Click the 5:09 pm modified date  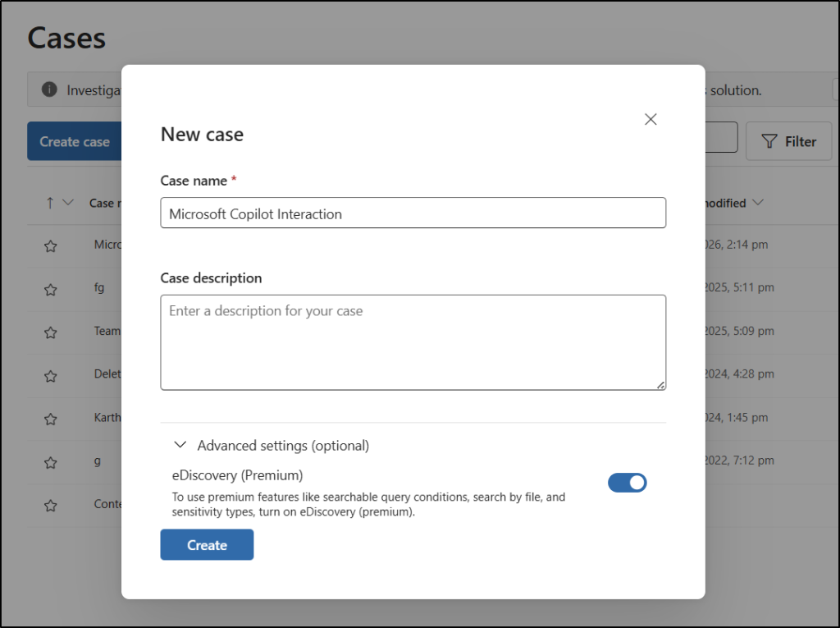click(739, 331)
